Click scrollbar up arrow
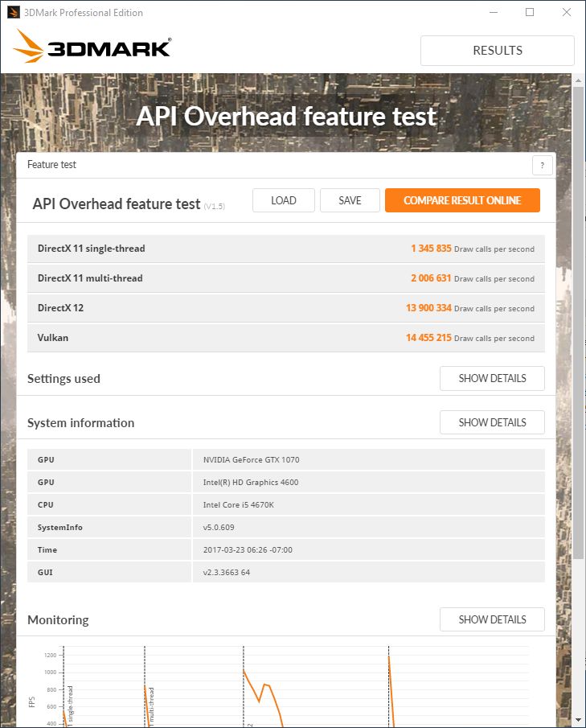The width and height of the screenshot is (586, 728). tap(578, 80)
